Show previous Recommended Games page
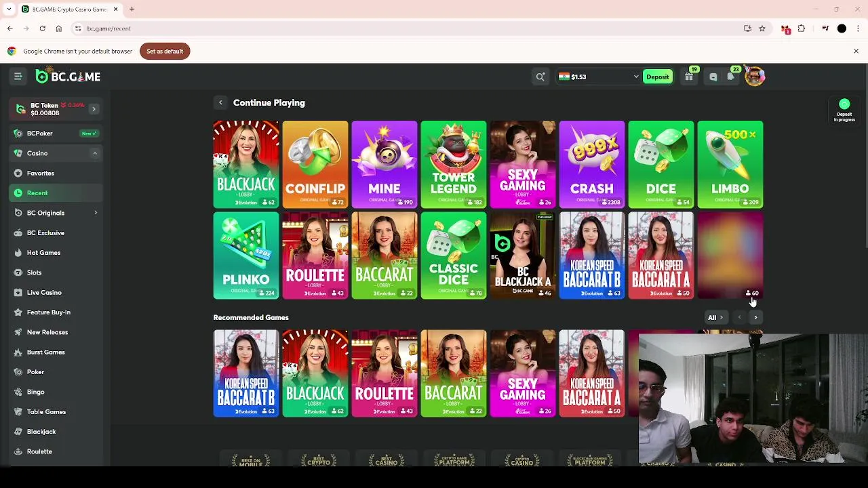This screenshot has height=488, width=868. 739,317
